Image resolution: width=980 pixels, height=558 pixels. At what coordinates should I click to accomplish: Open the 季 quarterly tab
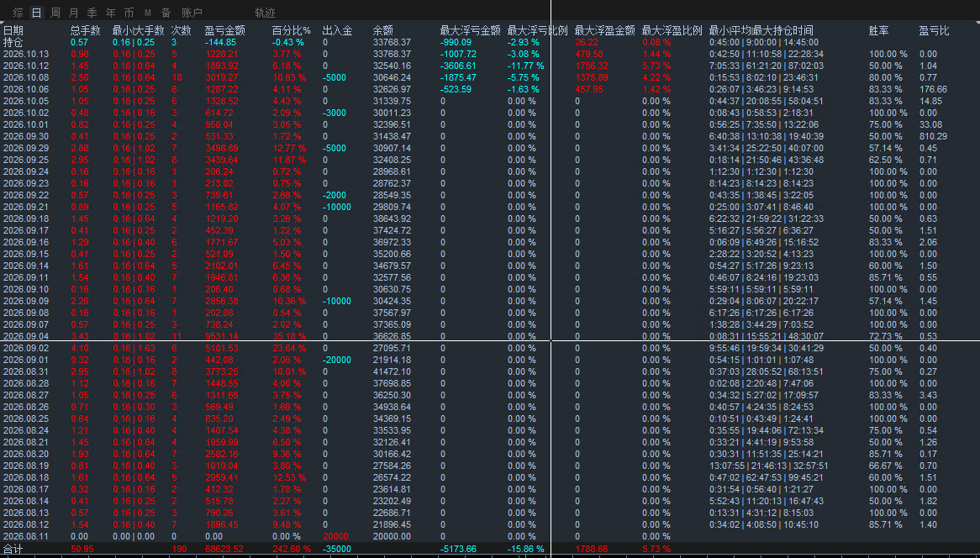tap(92, 13)
